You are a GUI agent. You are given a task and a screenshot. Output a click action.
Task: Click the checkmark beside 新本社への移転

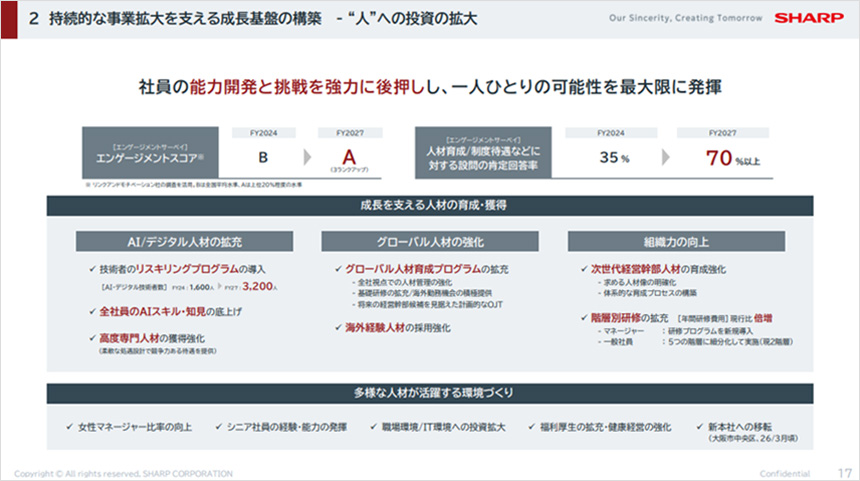coord(699,427)
